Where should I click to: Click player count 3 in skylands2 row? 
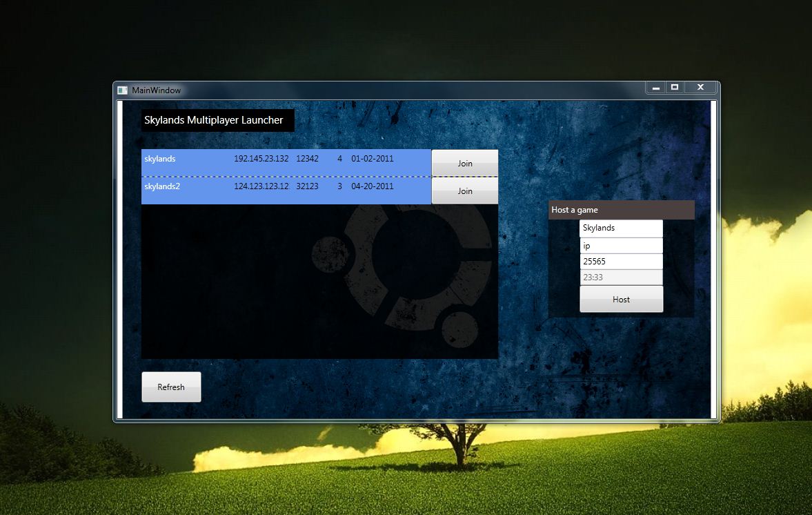[339, 186]
